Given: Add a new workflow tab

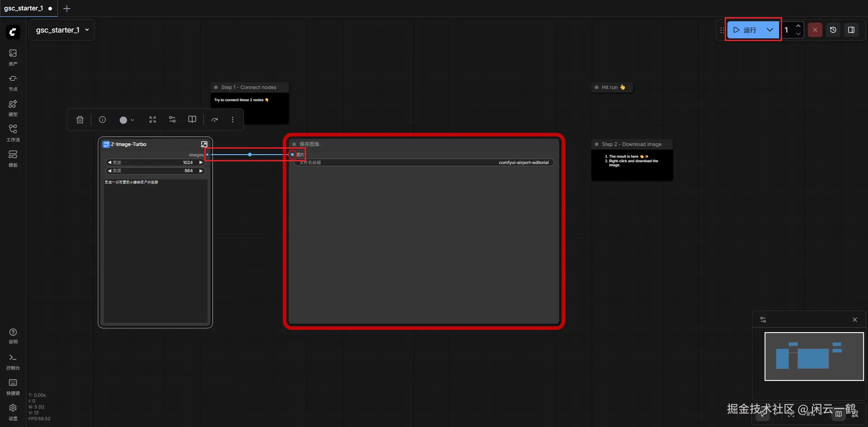Looking at the screenshot, I should coord(67,9).
